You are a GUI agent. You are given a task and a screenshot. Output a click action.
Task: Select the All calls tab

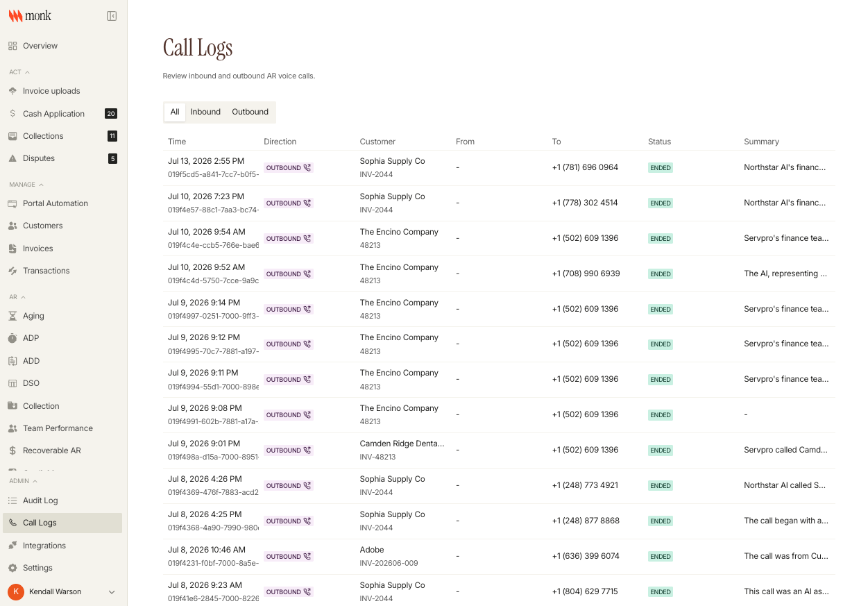[175, 112]
